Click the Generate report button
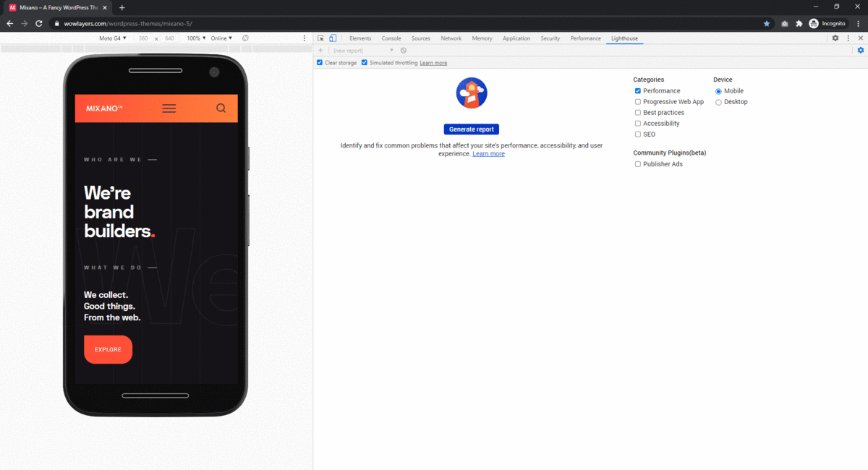Screen dimensions: 868x470 pos(472,129)
